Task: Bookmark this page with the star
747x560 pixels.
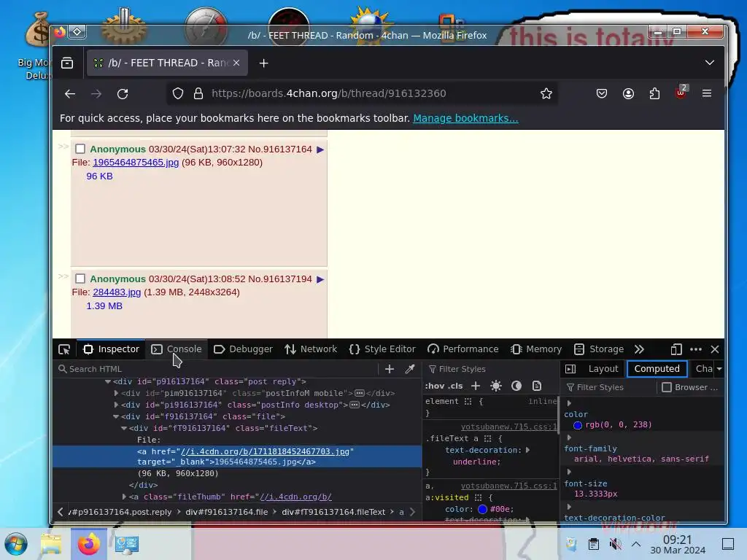Action: tap(546, 93)
